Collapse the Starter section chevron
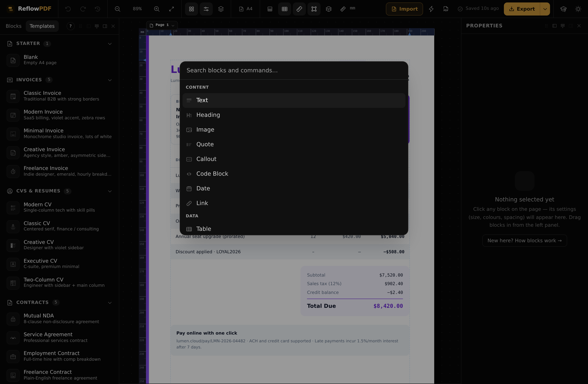This screenshot has width=588, height=384. point(110,44)
